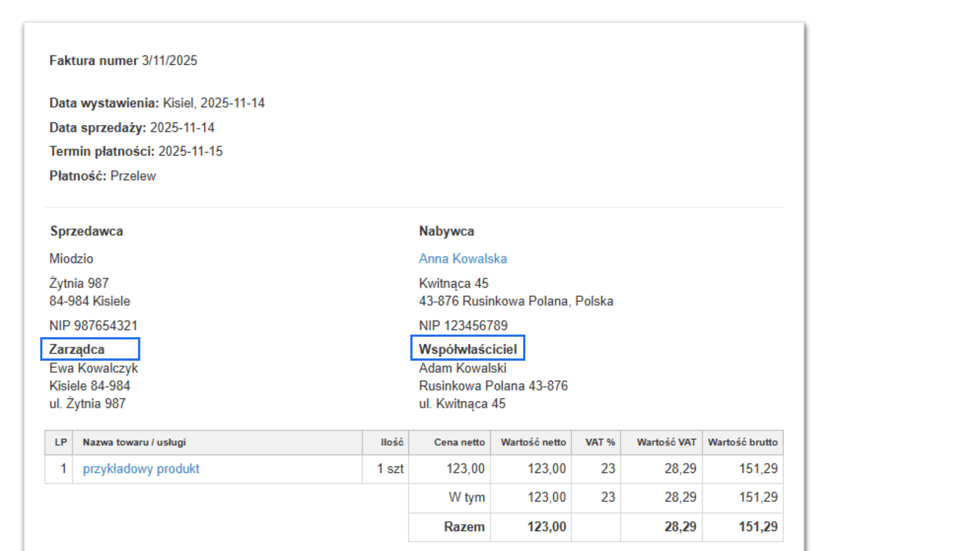Click the VAT % column header

pyautogui.click(x=600, y=442)
